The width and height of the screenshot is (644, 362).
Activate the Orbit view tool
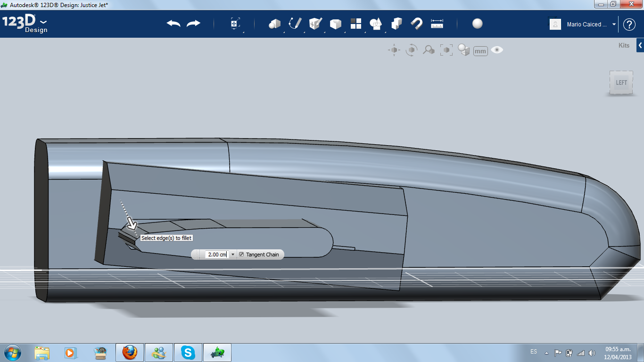(412, 50)
